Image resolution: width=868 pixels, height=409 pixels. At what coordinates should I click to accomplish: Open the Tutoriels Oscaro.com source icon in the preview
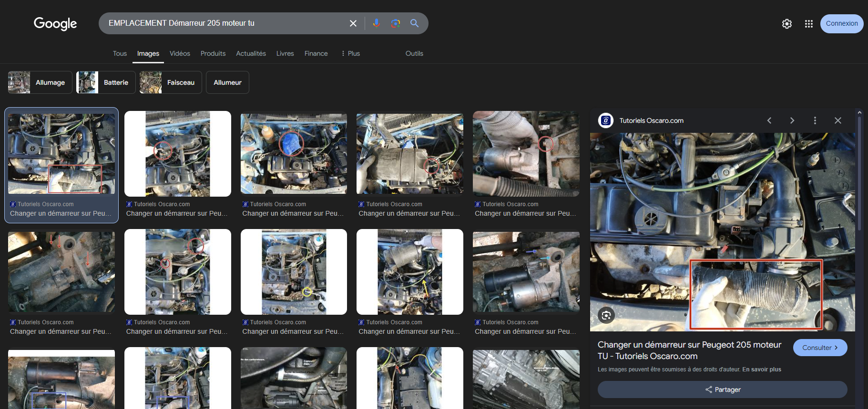coord(606,120)
